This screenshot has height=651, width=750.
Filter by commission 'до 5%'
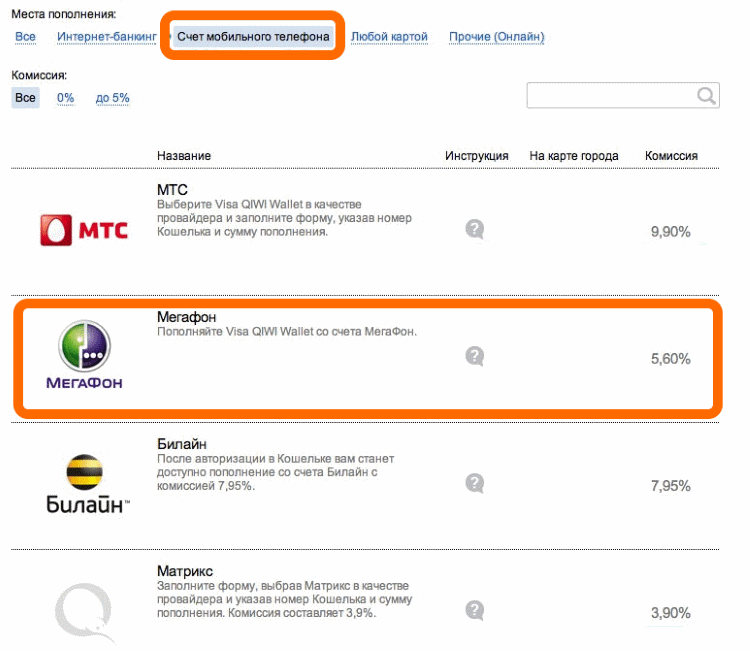112,98
